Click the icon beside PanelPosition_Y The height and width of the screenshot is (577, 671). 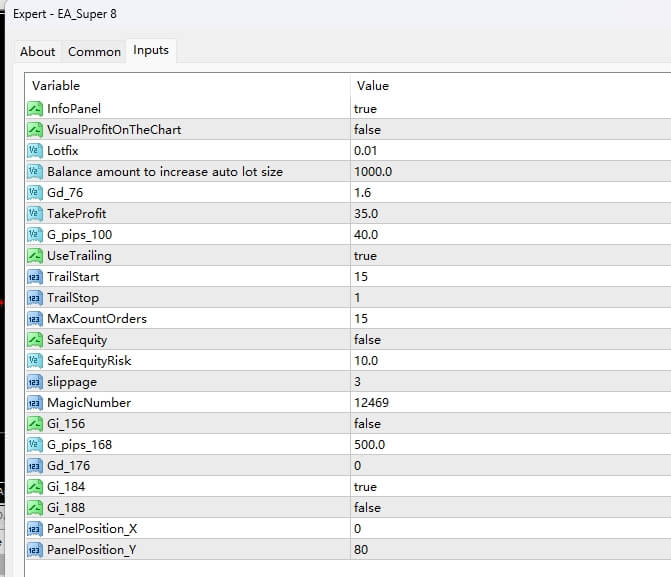[35, 549]
